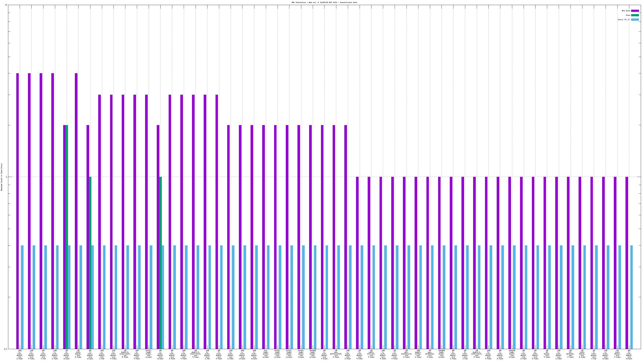Image resolution: width=644 pixels, height=362 pixels.
Task: Click the dnsbl-3.uceprotect.net 9 hops label
Action: coord(195,354)
